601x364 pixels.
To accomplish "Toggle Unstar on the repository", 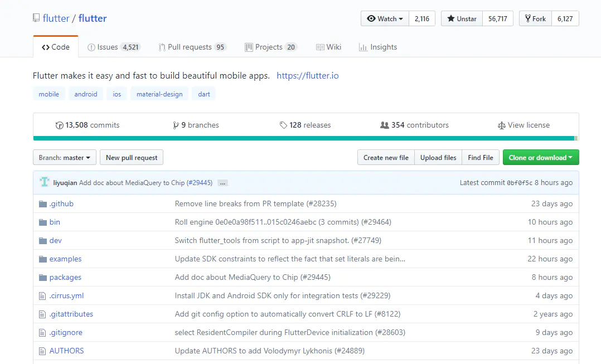I will (462, 18).
